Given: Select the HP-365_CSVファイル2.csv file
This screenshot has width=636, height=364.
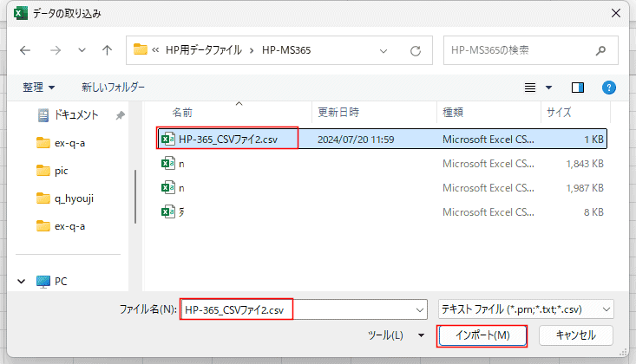Looking at the screenshot, I should [x=228, y=139].
